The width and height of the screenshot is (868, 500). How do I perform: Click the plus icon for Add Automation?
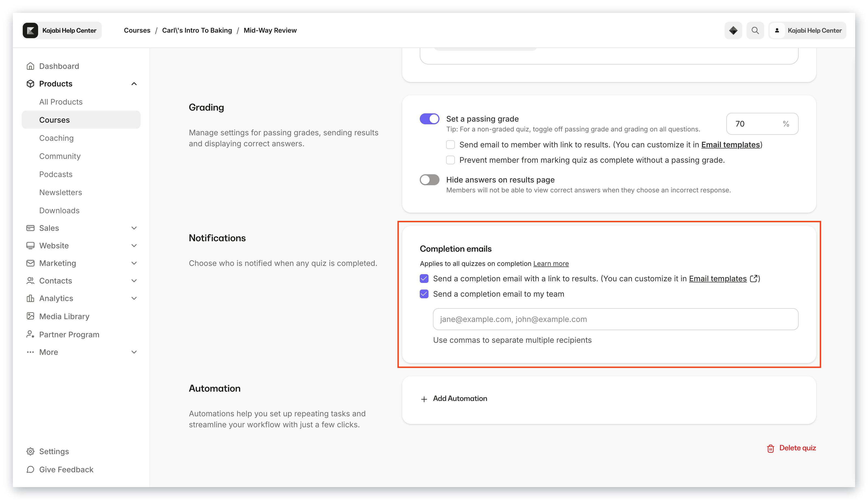pos(424,399)
